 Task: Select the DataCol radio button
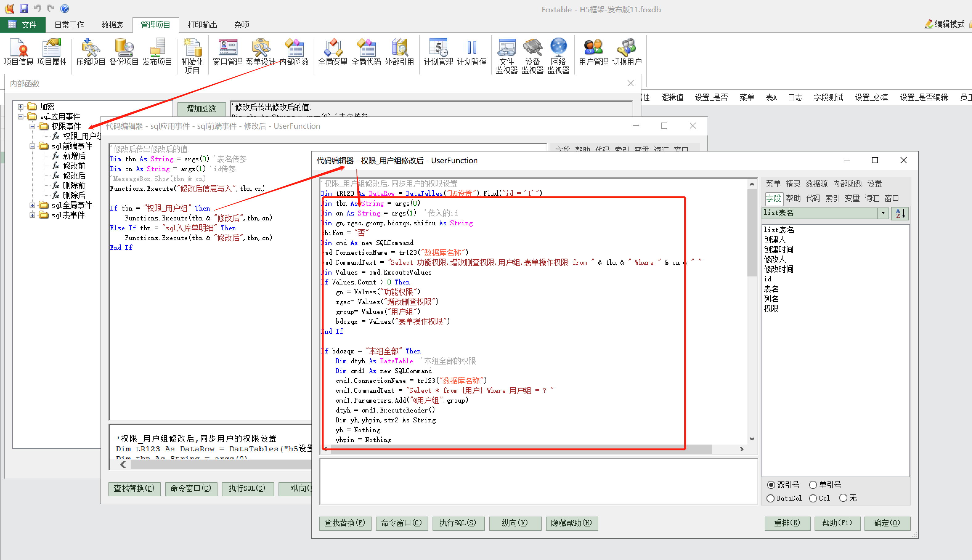[771, 498]
